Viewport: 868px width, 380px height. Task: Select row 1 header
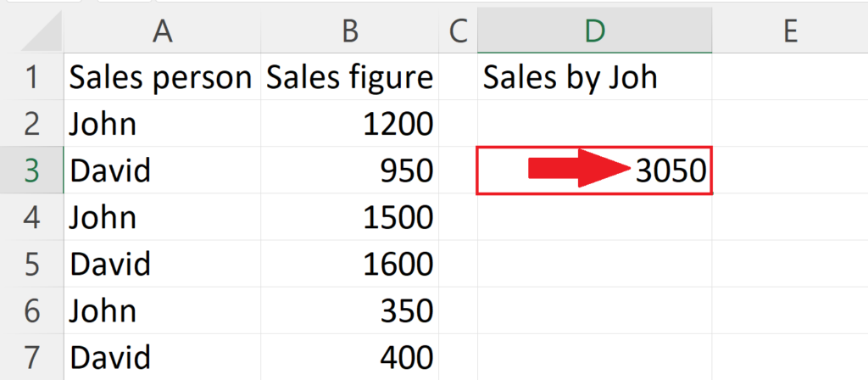(32, 79)
